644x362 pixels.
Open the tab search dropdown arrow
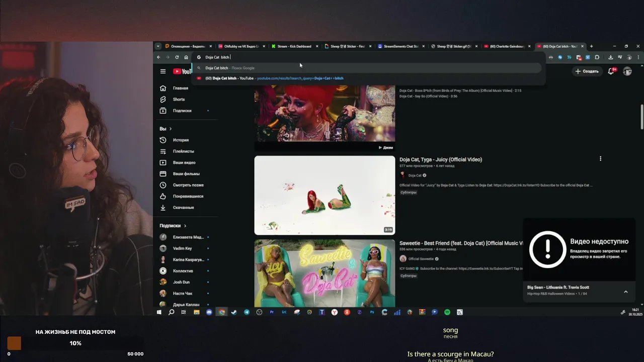tap(158, 46)
